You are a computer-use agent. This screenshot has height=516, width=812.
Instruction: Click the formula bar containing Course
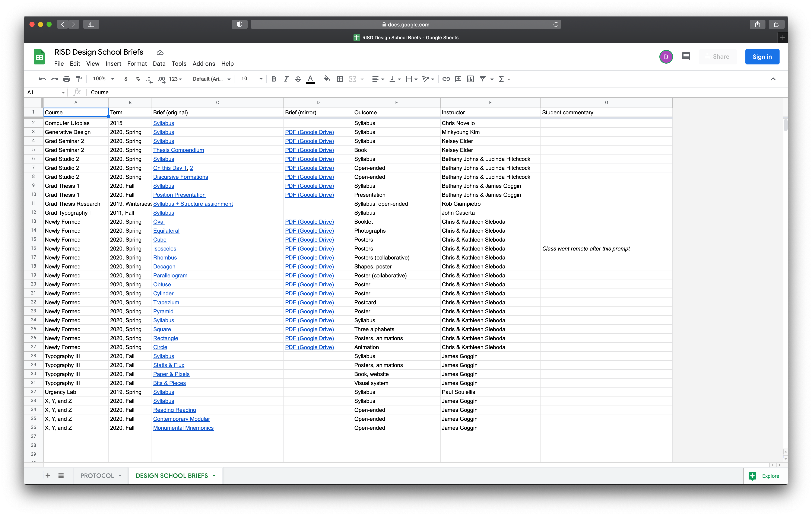(x=437, y=92)
